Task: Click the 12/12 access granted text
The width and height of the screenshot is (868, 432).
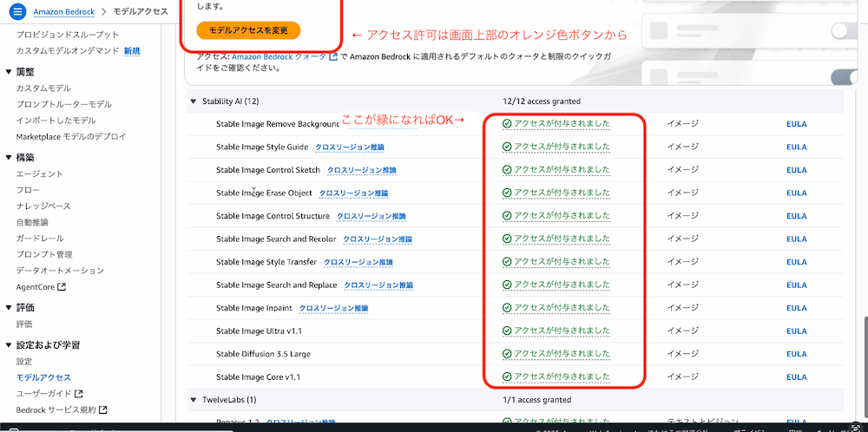Action: pos(542,101)
